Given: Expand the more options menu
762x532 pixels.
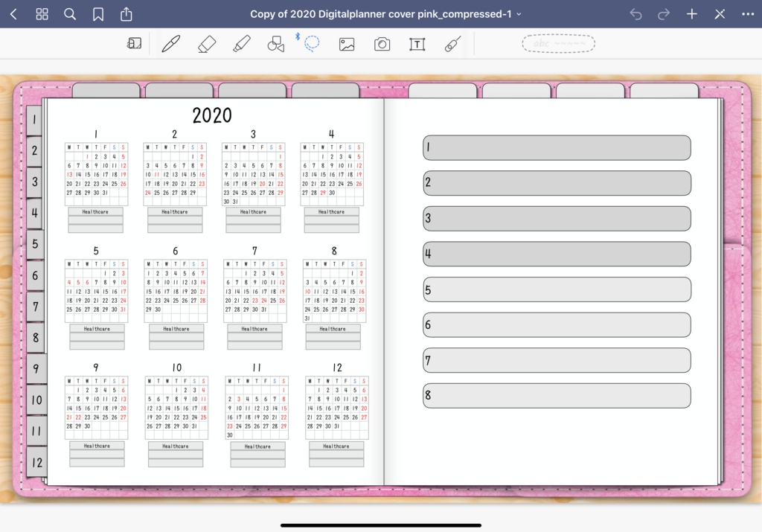Looking at the screenshot, I should tap(749, 13).
